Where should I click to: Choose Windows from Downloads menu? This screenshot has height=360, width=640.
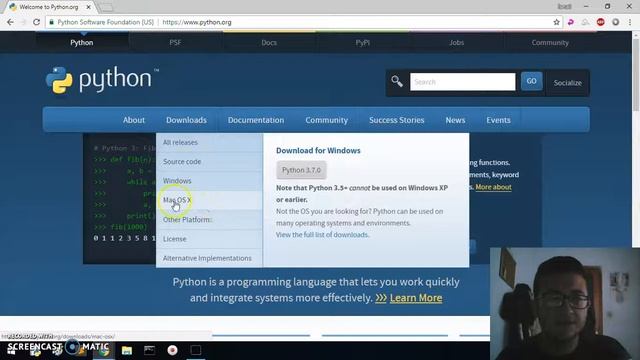(x=209, y=181)
